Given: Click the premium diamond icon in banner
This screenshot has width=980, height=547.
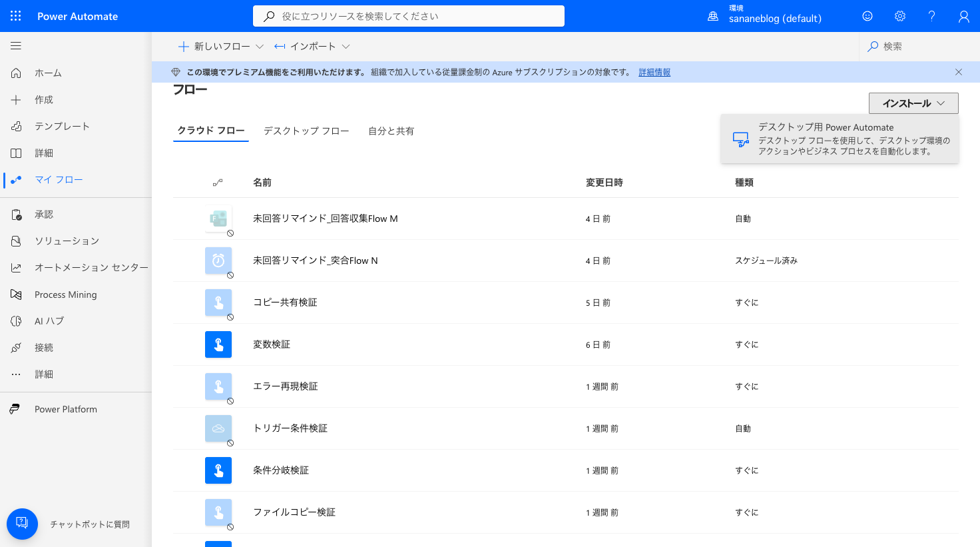Looking at the screenshot, I should tap(176, 72).
